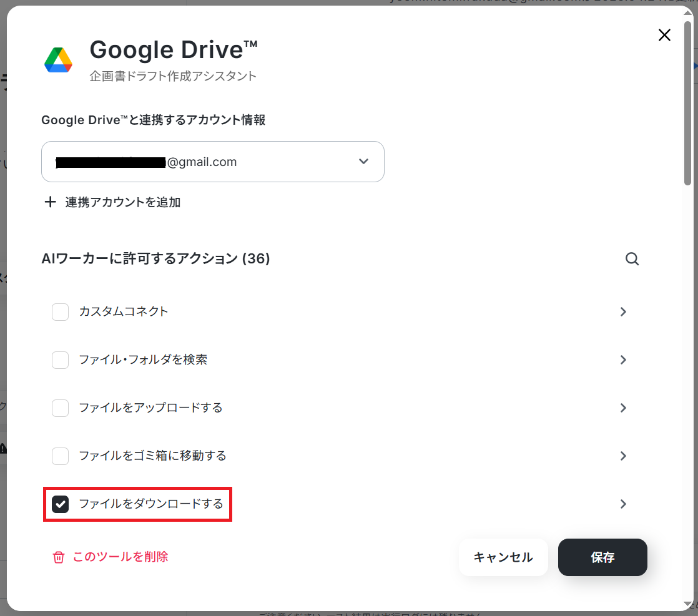Click the このツールを削除 link
This screenshot has height=616, width=698.
click(x=120, y=557)
